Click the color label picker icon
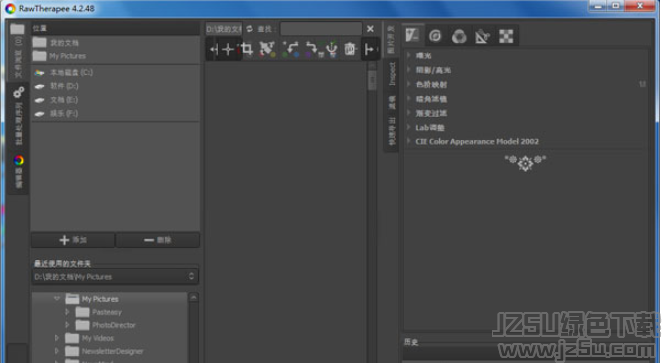Image resolution: width=662 pixels, height=363 pixels. [267, 49]
